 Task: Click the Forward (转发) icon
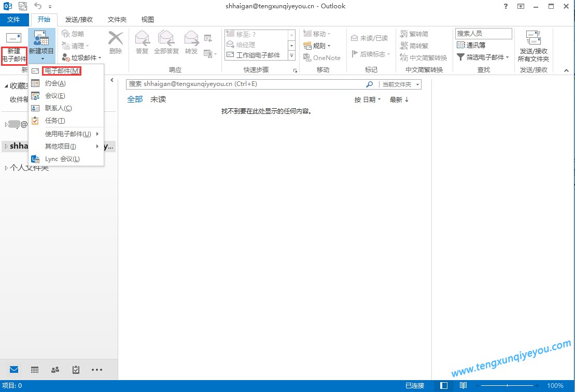191,38
